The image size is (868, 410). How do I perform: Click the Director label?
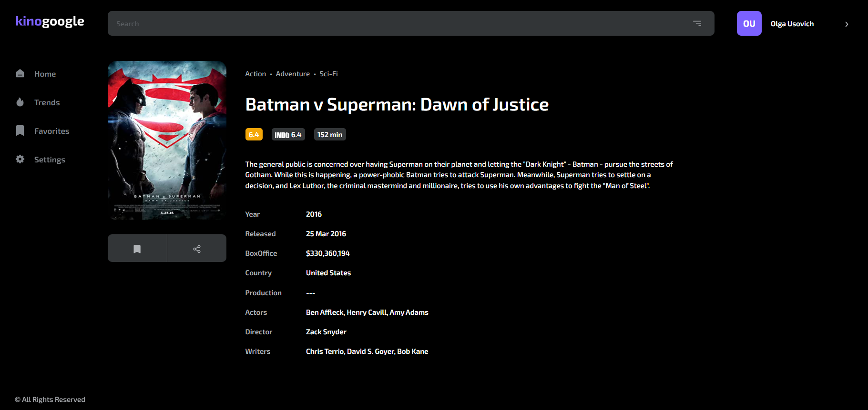click(259, 332)
